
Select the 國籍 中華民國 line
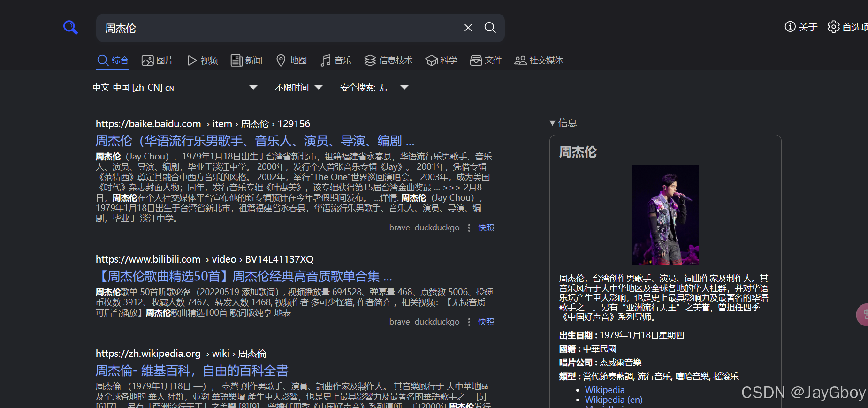587,349
